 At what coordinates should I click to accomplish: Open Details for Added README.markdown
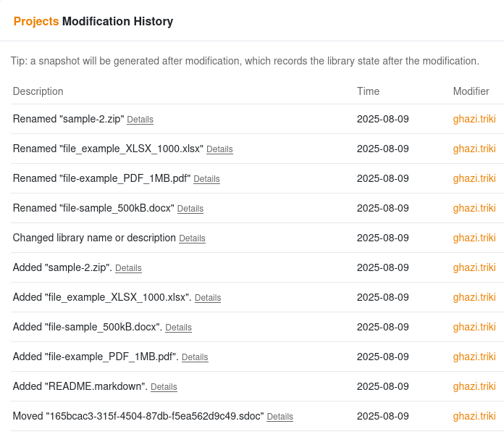point(164,387)
